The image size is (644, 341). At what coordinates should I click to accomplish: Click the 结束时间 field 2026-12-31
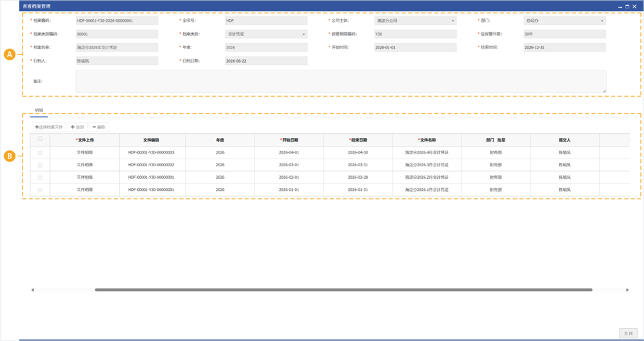click(x=564, y=48)
